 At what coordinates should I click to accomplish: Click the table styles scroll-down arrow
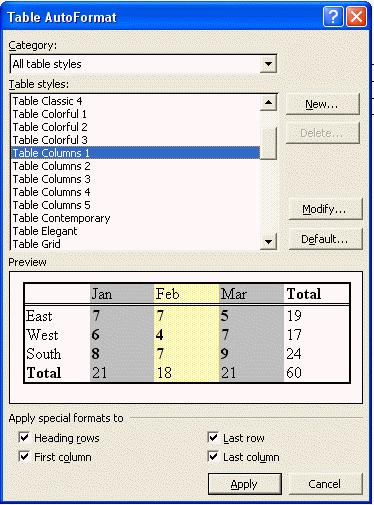point(268,241)
